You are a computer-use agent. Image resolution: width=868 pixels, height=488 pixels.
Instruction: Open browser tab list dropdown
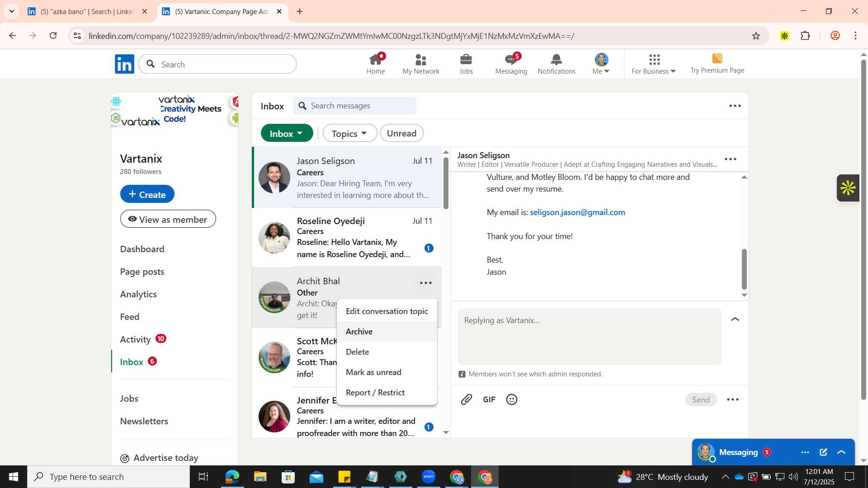click(x=12, y=11)
